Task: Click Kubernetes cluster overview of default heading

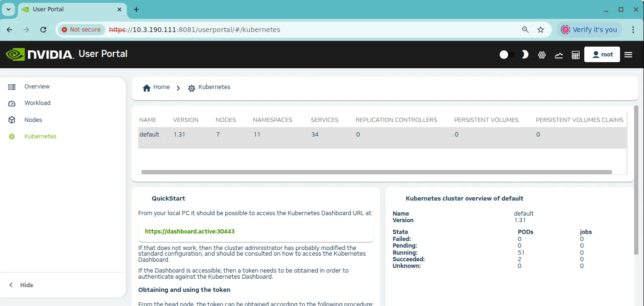Action: tap(464, 199)
